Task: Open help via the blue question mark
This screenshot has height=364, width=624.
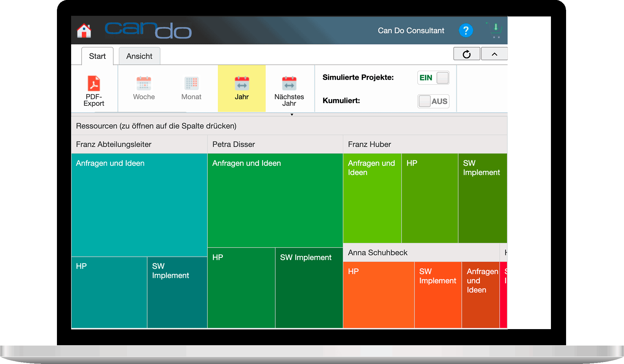Action: [x=466, y=31]
